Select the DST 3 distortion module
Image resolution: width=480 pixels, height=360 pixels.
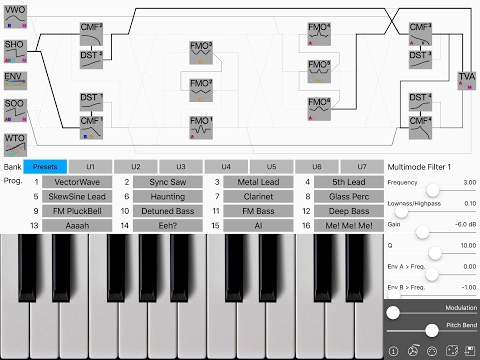click(x=420, y=59)
